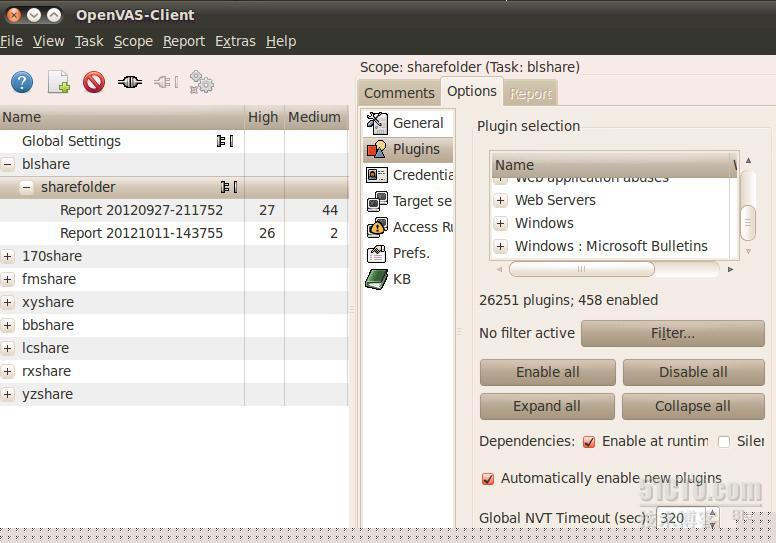Click the Medium column header
The image size is (776, 543).
point(316,117)
